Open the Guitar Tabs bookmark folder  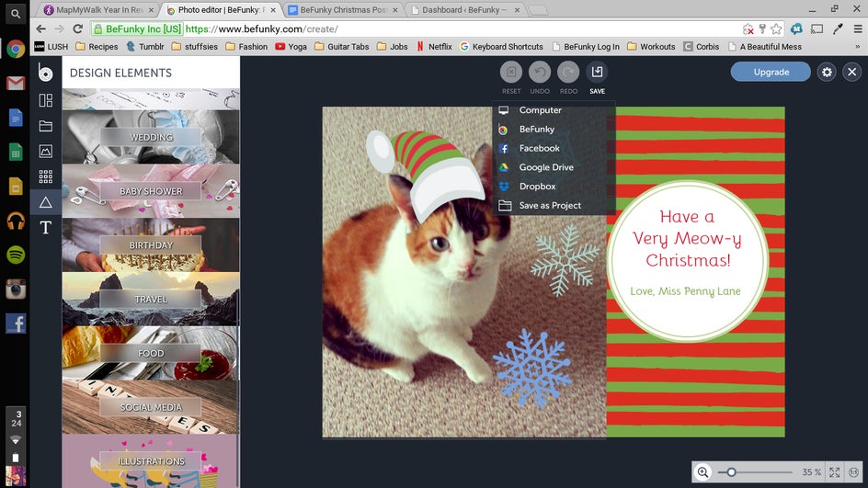[341, 47]
